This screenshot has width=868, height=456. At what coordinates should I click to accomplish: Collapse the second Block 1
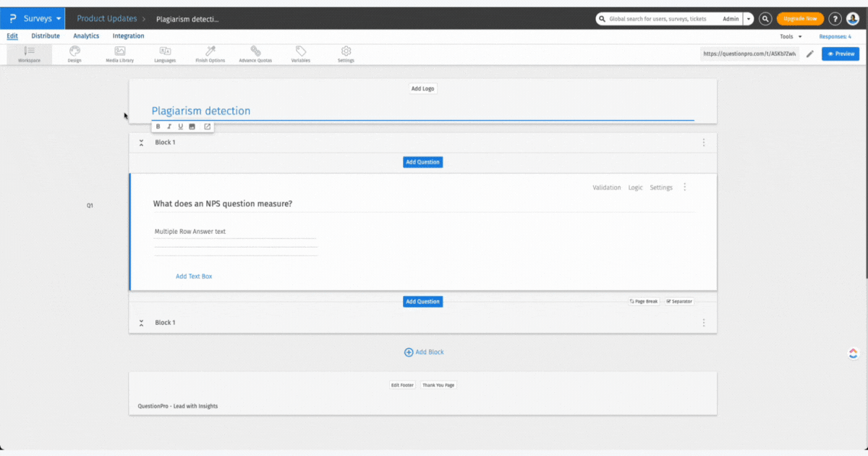[141, 323]
